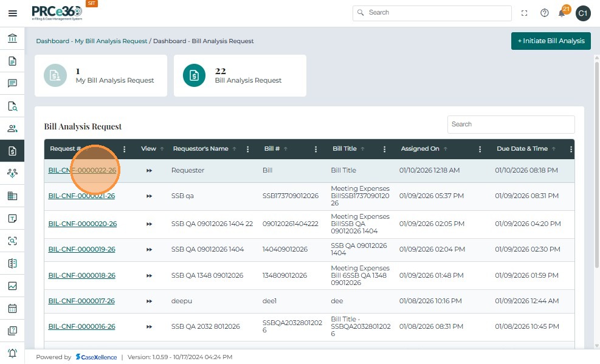Open the calendar sidebar icon
The width and height of the screenshot is (600, 364).
pos(12,308)
